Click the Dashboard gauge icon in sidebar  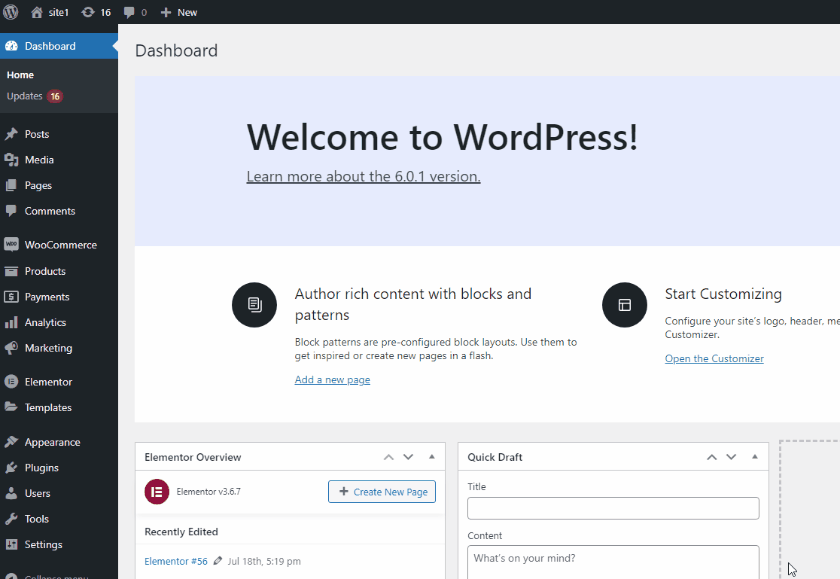(x=11, y=46)
